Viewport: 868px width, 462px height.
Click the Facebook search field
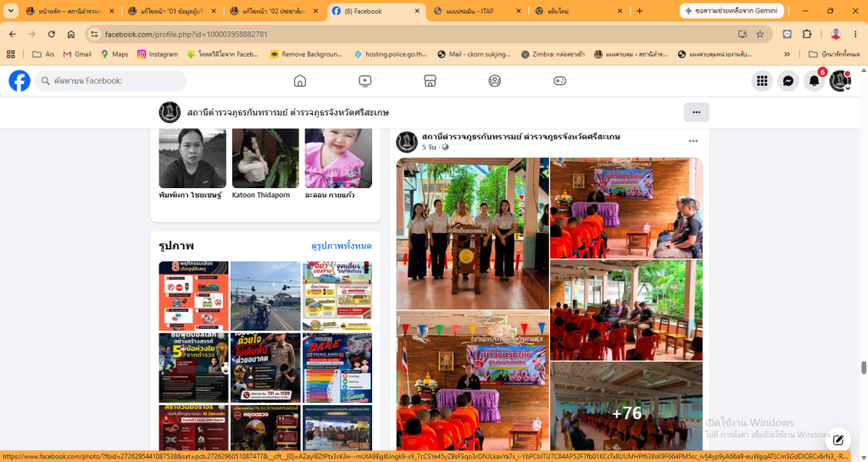[x=111, y=81]
